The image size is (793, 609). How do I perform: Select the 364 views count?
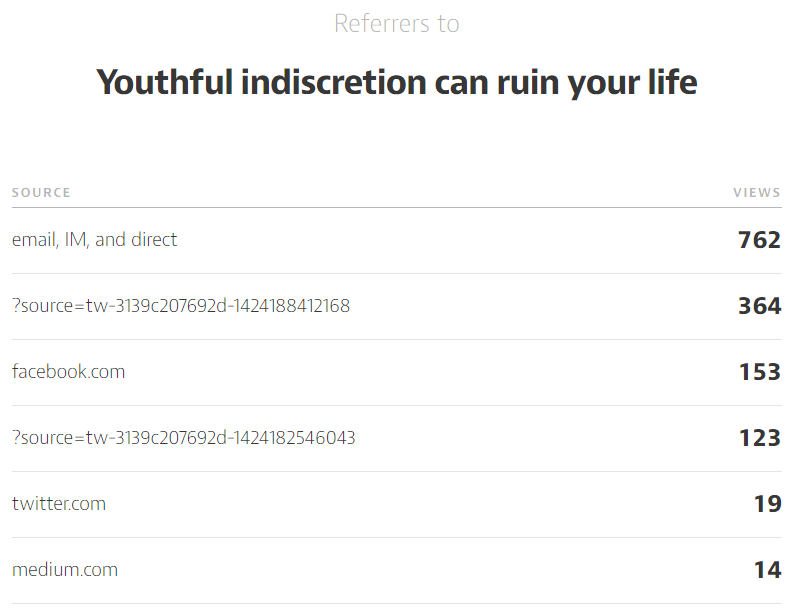point(759,306)
